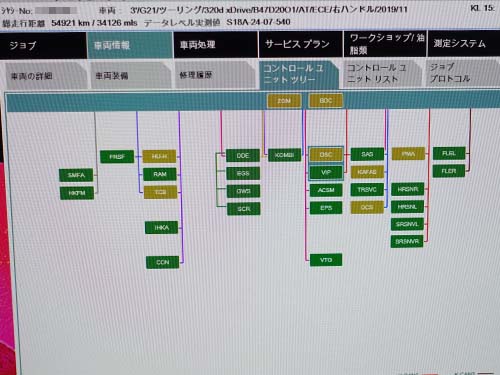The width and height of the screenshot is (500, 375).
Task: Pick the RAM control unit node
Action: coord(160,174)
